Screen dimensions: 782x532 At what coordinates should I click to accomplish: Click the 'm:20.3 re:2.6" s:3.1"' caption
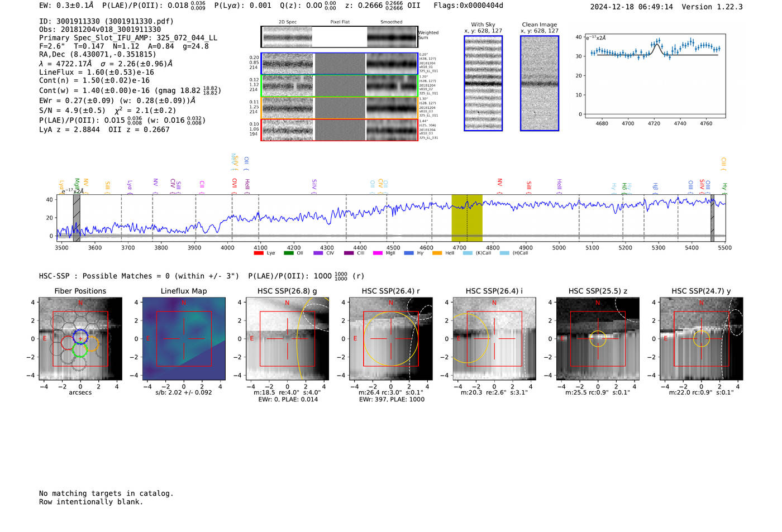pyautogui.click(x=494, y=392)
